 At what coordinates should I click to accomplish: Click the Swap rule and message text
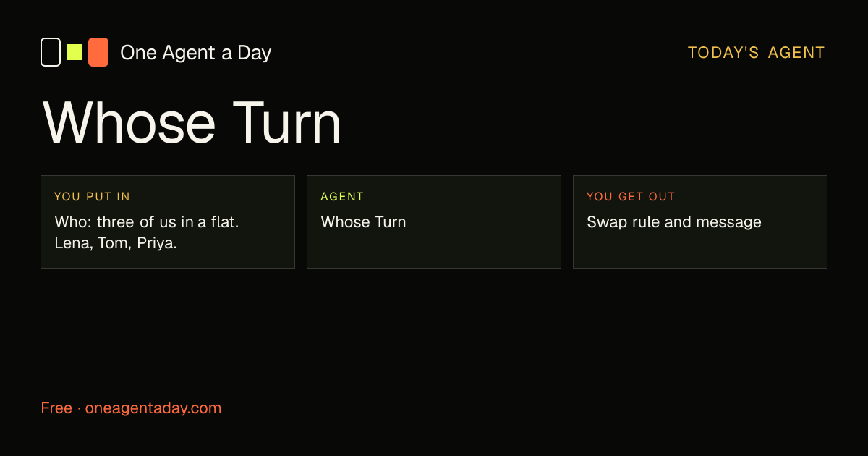674,222
